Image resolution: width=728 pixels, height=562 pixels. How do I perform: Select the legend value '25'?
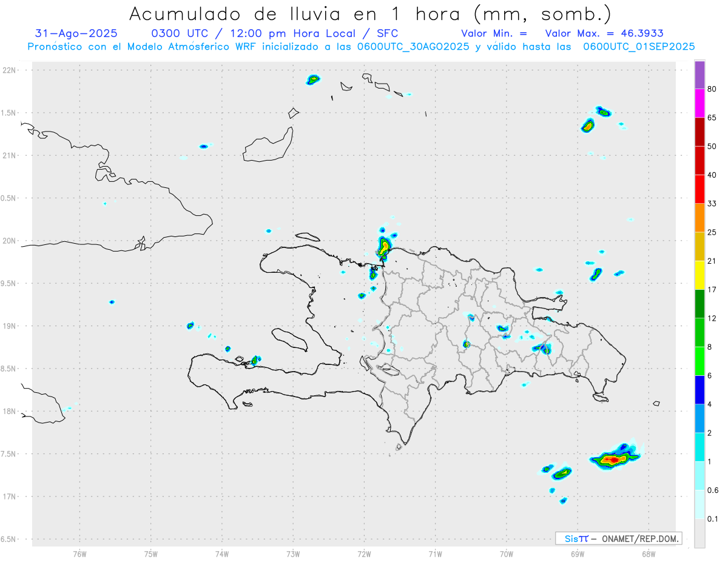[712, 232]
